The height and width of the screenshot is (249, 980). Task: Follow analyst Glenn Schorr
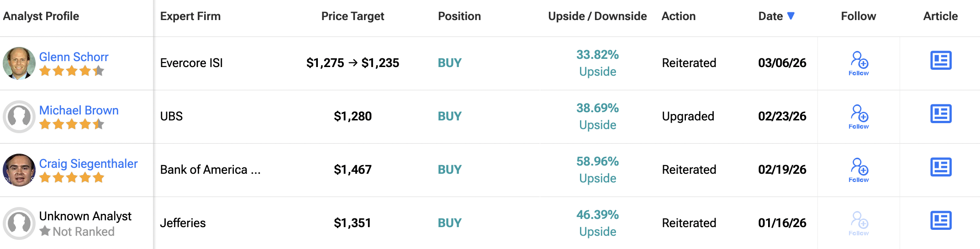click(859, 63)
